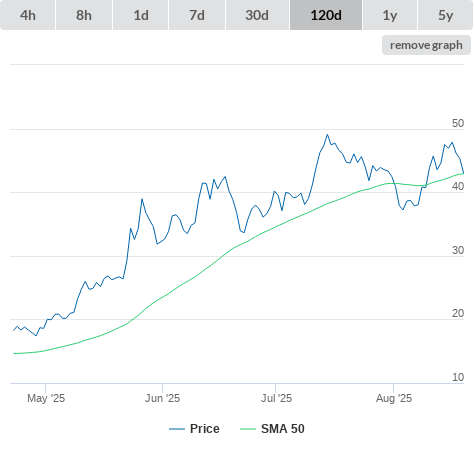Select the 4h time range tab
Screen dimensions: 474x455
(x=28, y=15)
